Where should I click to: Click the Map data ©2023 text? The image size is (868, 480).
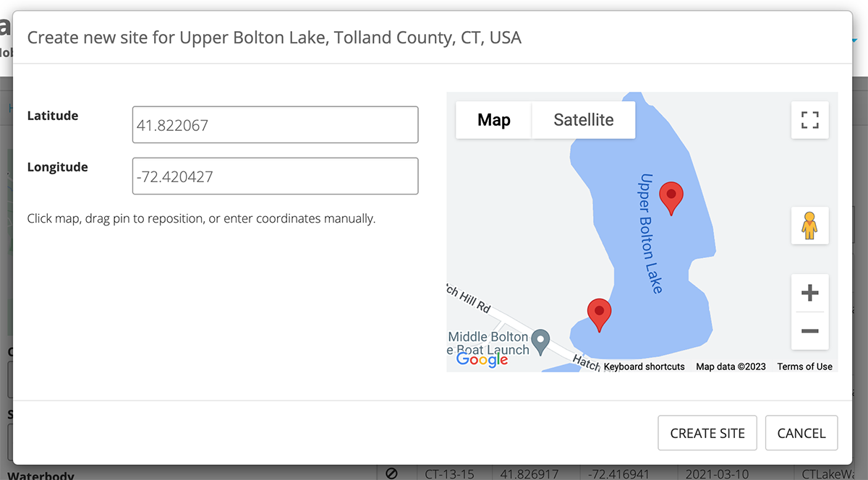click(731, 367)
